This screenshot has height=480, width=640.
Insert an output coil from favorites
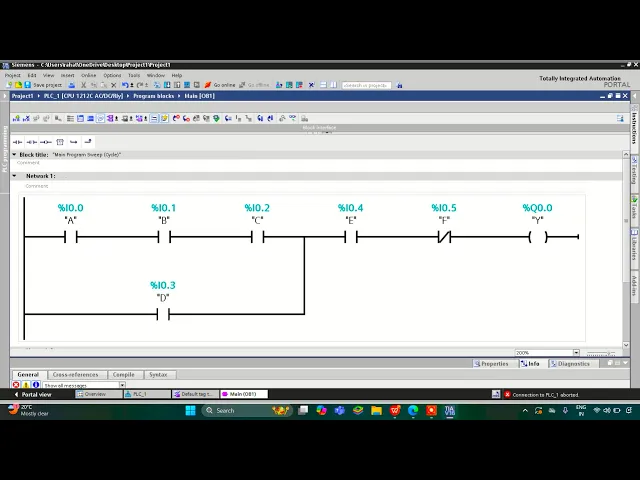pos(46,142)
